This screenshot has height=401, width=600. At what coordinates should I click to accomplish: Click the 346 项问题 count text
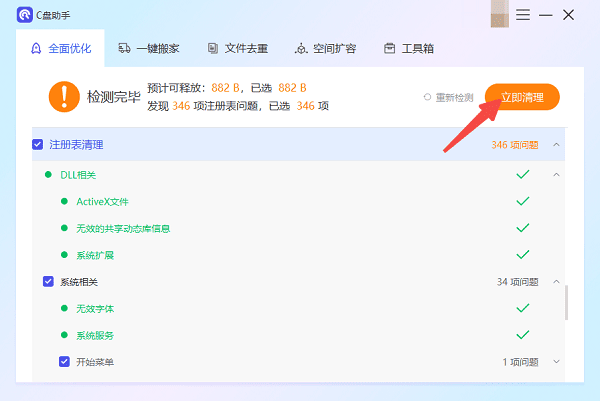click(x=515, y=145)
